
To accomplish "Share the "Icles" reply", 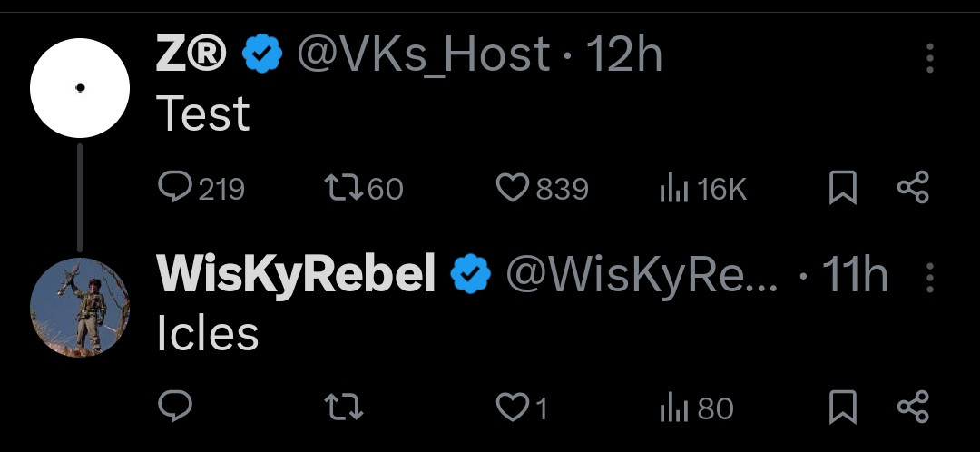I will 912,408.
